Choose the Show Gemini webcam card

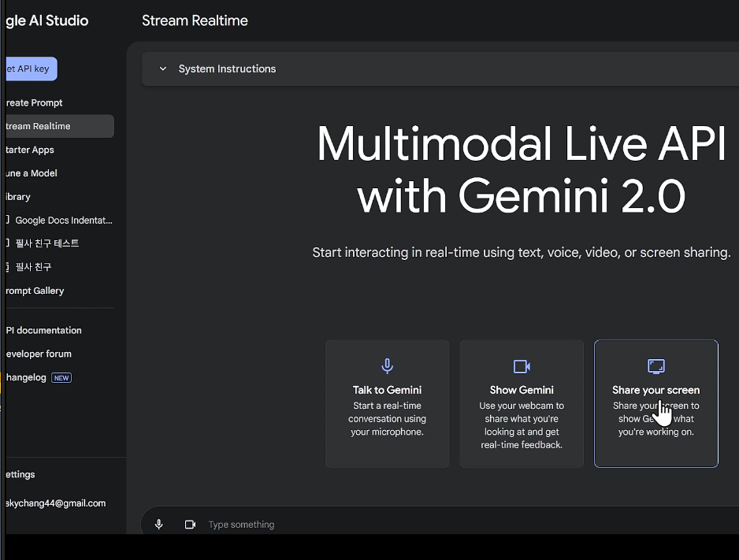click(522, 403)
